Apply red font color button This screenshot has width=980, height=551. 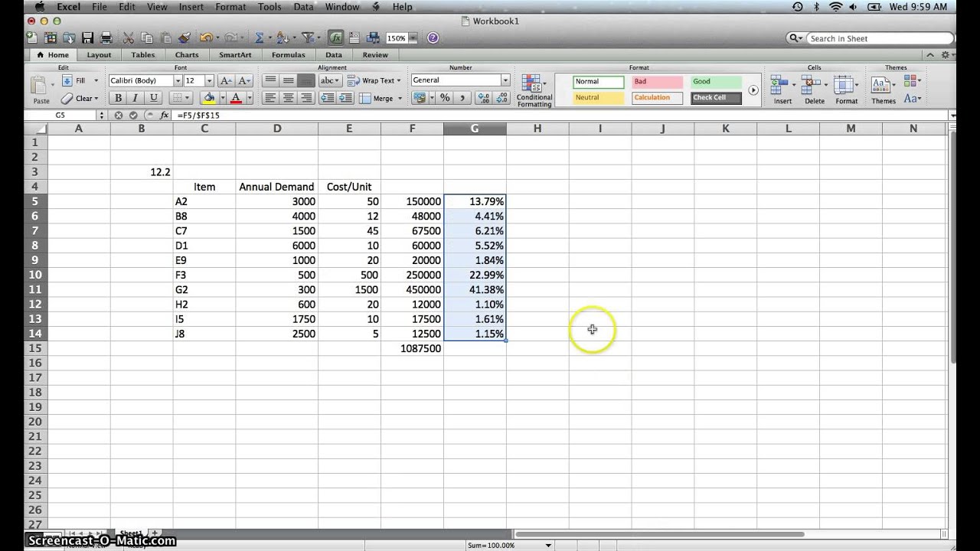(236, 98)
